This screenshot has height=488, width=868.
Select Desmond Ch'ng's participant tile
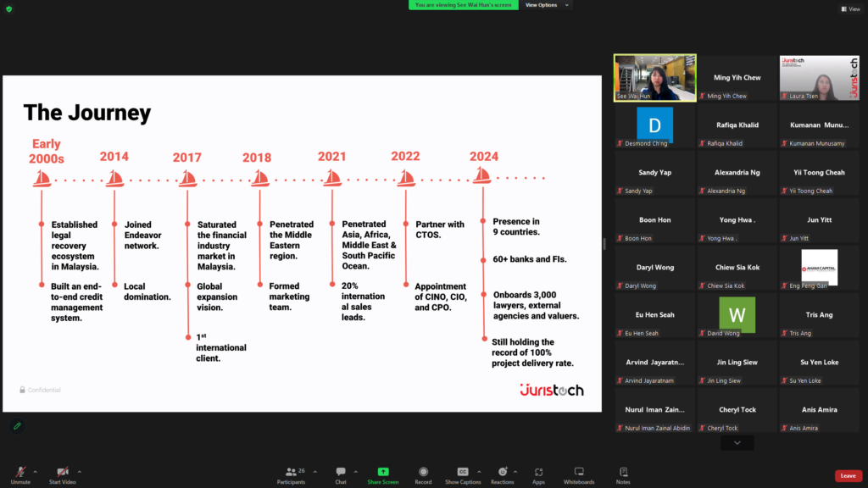(655, 125)
